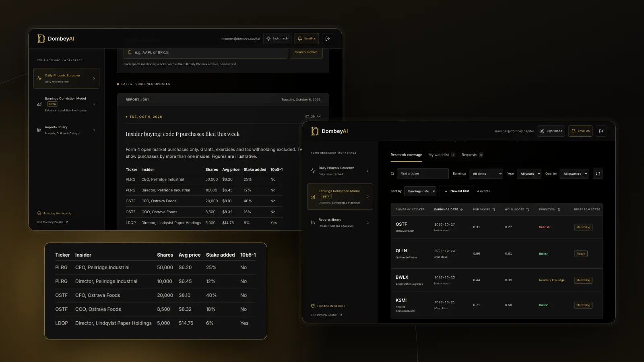The image size is (644, 362).
Task: Select the BWLX ticker in the coverage table
Action: pyautogui.click(x=402, y=277)
